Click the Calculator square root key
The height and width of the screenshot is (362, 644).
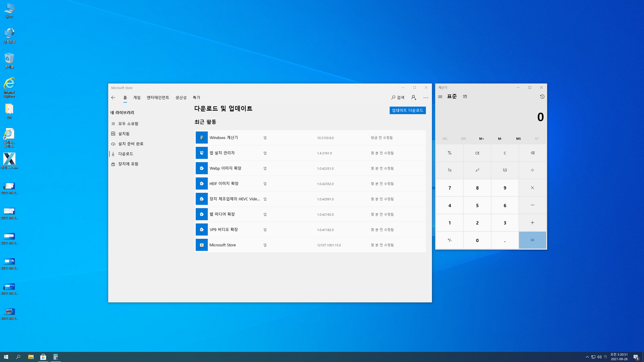coord(505,170)
